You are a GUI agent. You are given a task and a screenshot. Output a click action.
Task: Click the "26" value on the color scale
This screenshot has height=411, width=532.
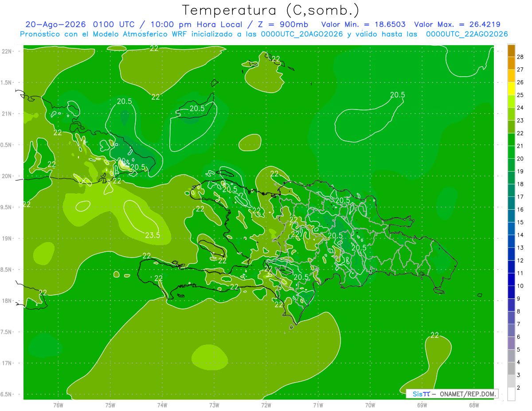[x=520, y=82]
